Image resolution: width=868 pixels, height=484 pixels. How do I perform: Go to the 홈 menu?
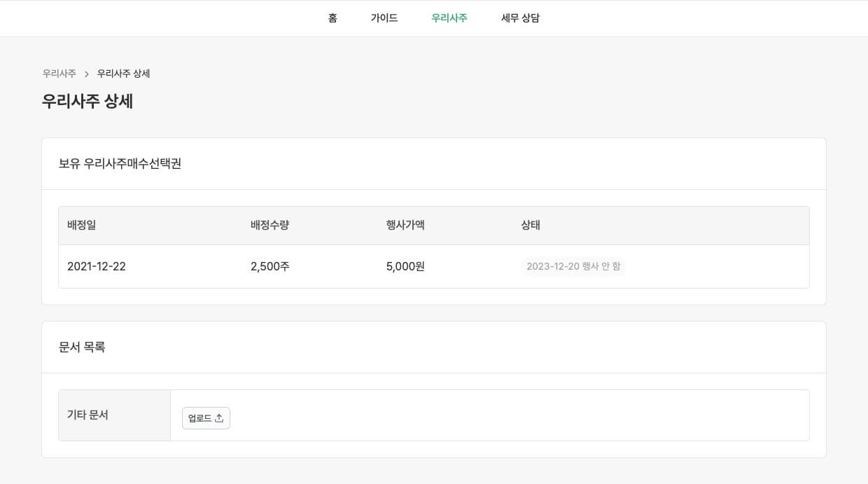(332, 18)
